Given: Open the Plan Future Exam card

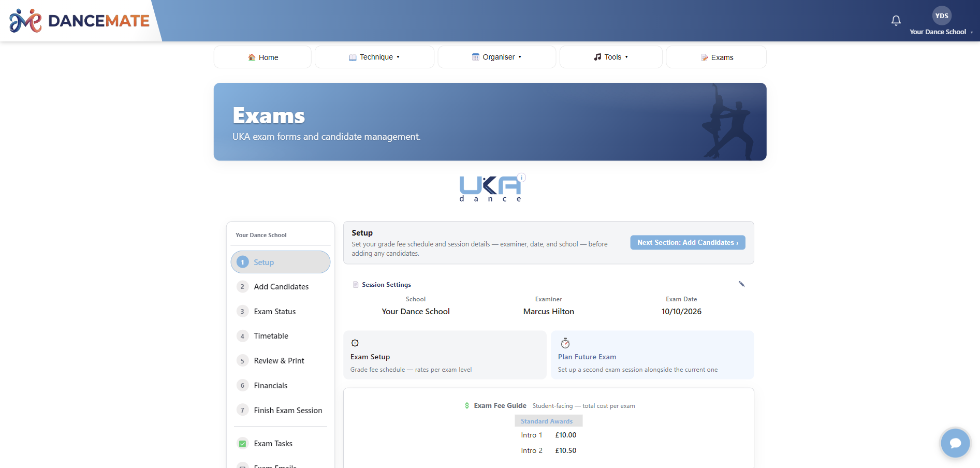Looking at the screenshot, I should (x=652, y=355).
